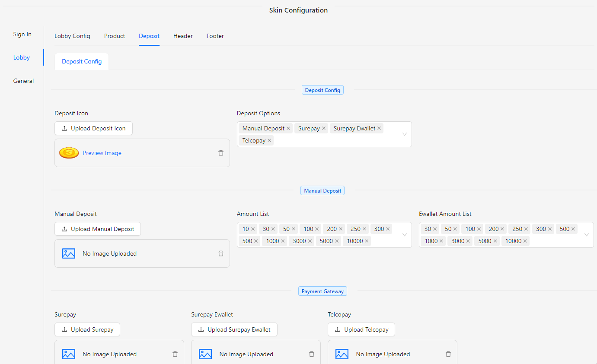This screenshot has height=364, width=597.
Task: Click trash icon for Telcopay image
Action: pos(448,354)
